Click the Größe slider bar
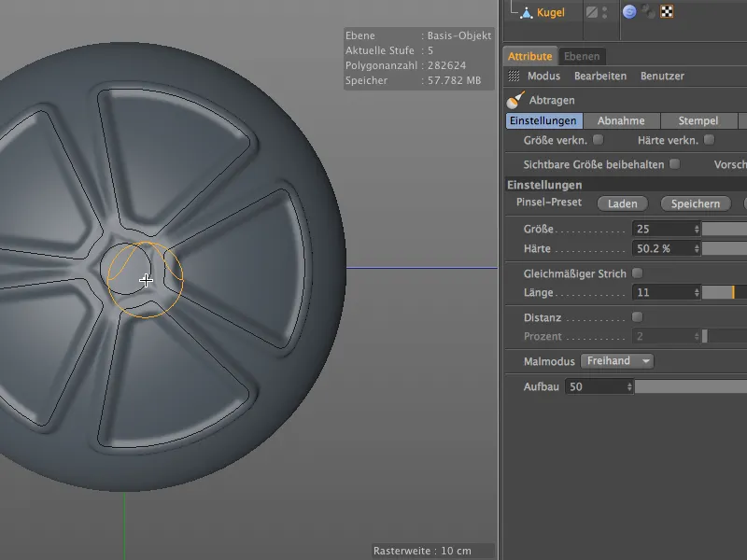 pyautogui.click(x=725, y=229)
